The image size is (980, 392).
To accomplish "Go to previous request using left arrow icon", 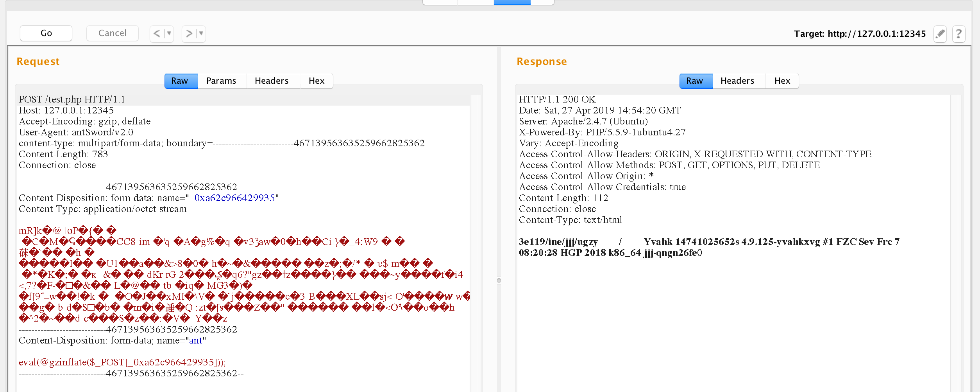I will [x=156, y=34].
